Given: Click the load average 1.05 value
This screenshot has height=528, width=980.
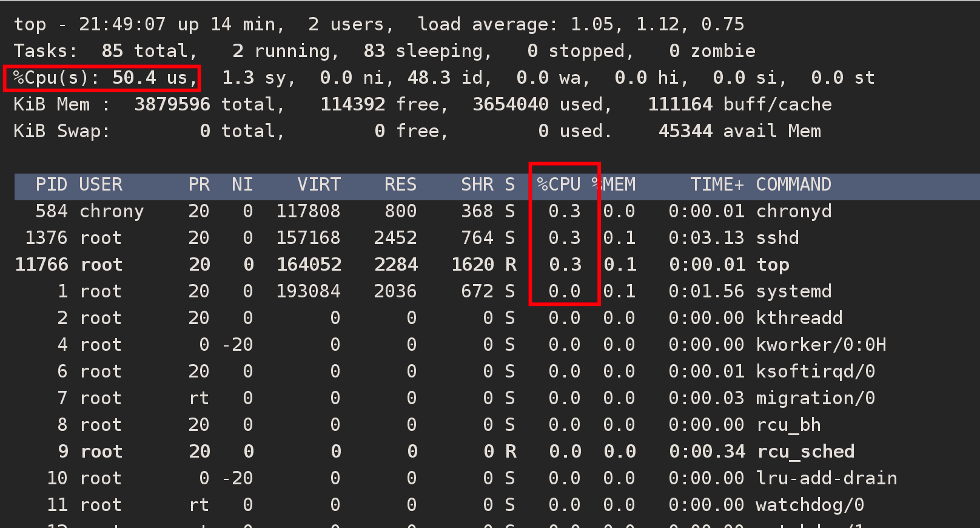Looking at the screenshot, I should point(592,24).
